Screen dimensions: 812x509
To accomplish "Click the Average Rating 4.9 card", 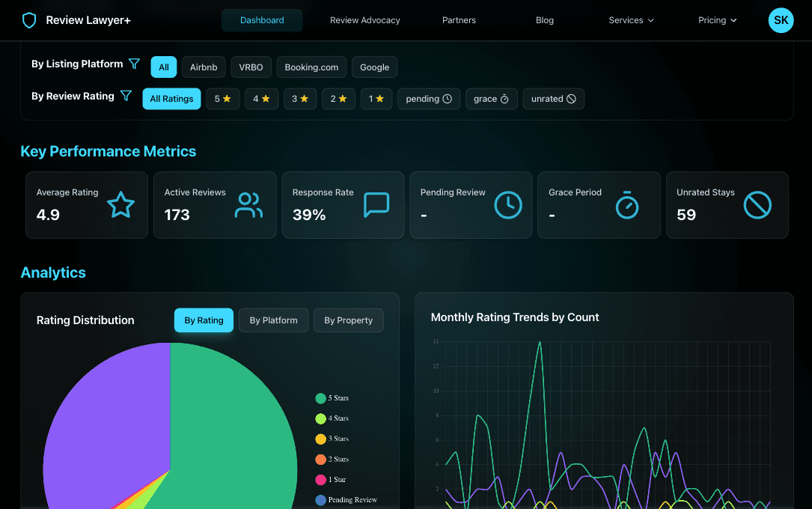I will click(87, 205).
